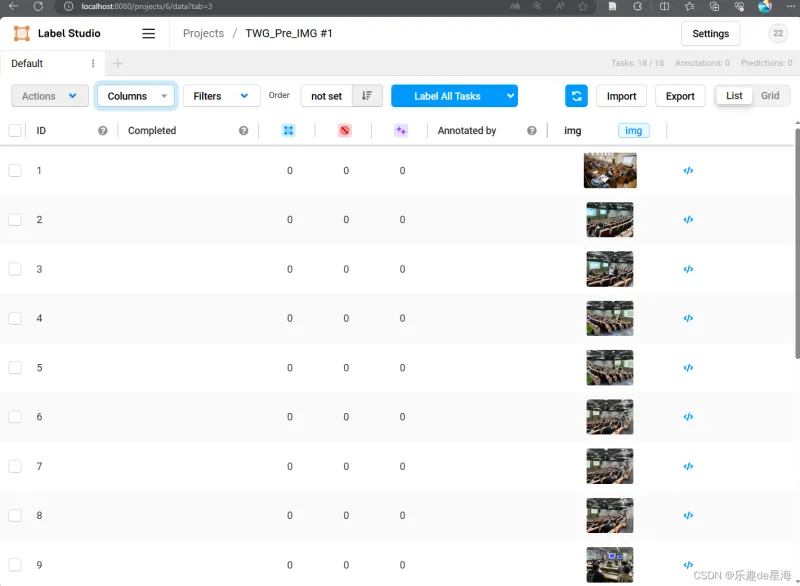Switch to Grid view
The width and height of the screenshot is (800, 586).
(x=770, y=96)
